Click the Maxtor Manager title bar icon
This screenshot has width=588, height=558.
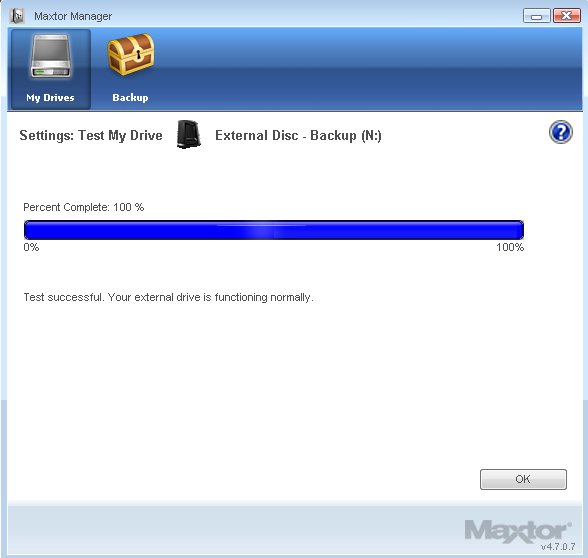coord(17,16)
